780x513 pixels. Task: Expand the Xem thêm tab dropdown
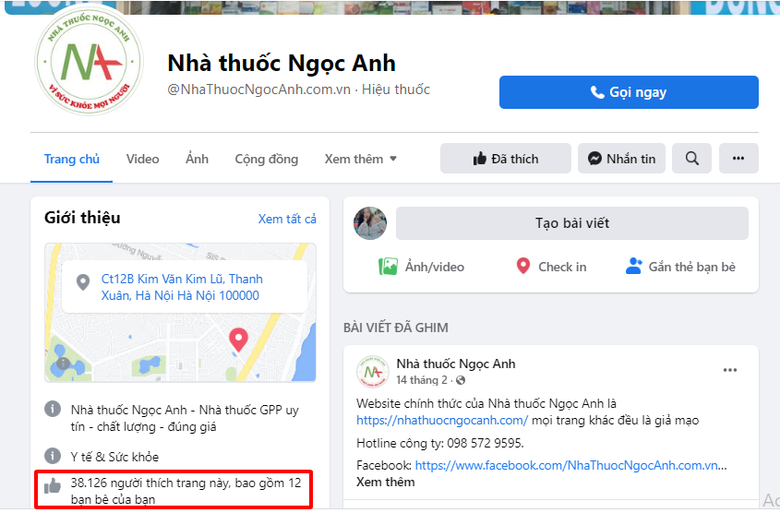coord(361,159)
